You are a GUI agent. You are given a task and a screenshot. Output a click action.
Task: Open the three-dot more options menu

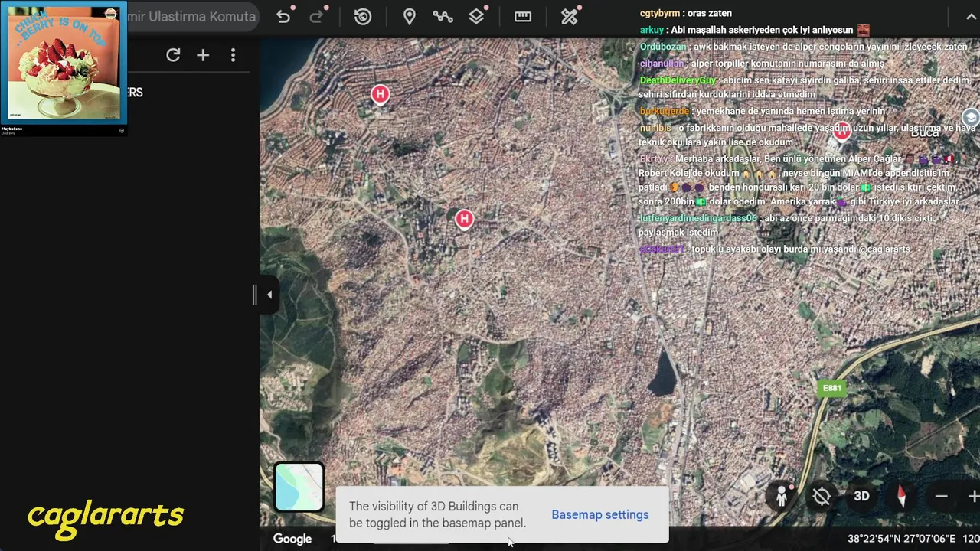[x=233, y=55]
